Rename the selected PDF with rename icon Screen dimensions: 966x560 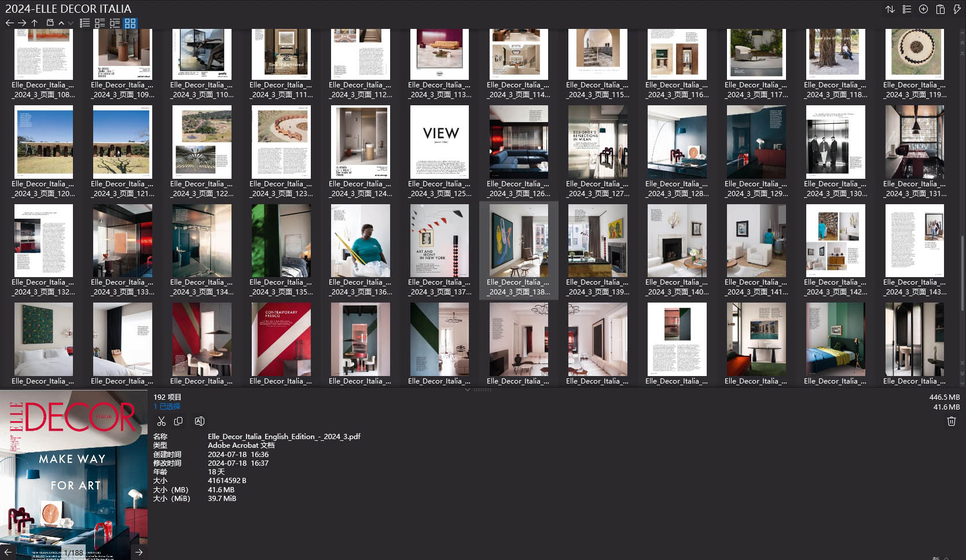[200, 421]
